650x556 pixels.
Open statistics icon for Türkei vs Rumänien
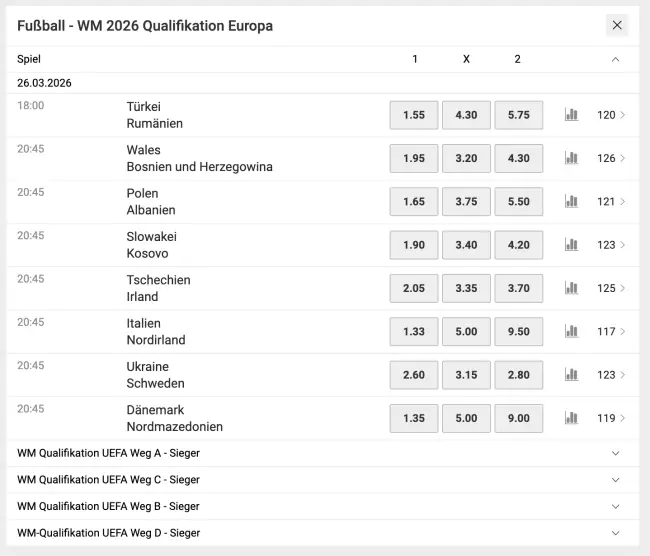[571, 115]
